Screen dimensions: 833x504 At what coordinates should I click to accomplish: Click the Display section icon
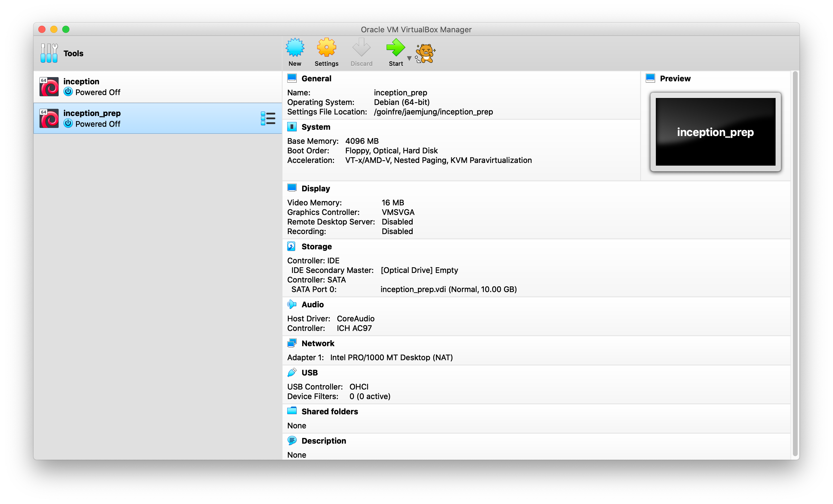292,188
